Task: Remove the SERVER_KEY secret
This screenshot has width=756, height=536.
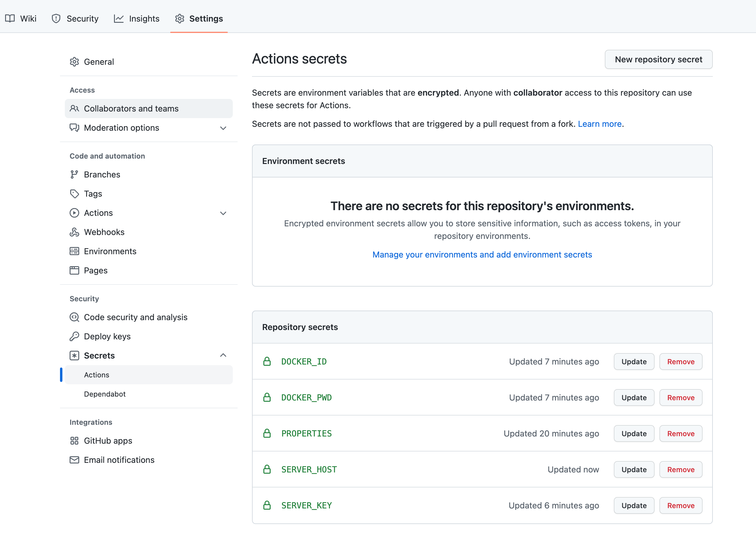Action: point(680,505)
